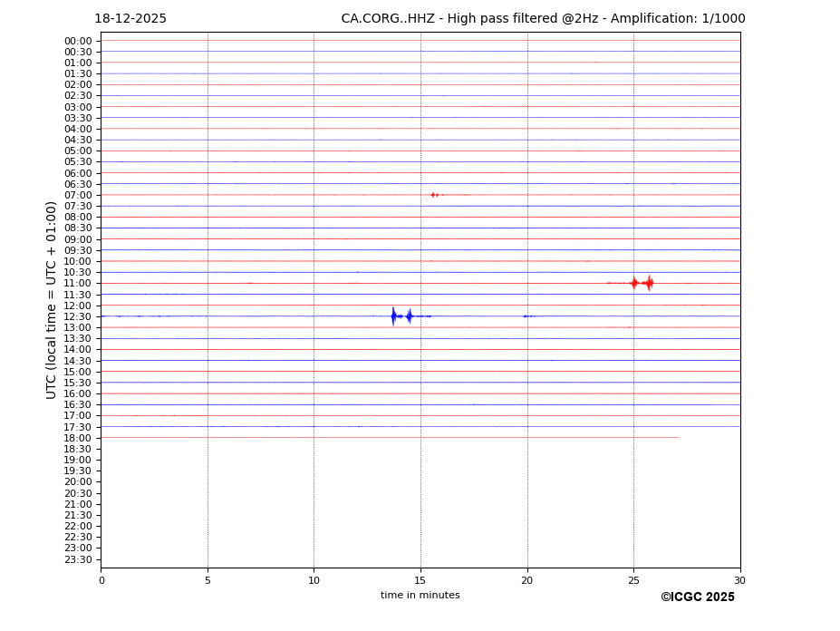The height and width of the screenshot is (631, 840).
Task: Click the second large blue burst on 12:30 trace
Action: click(410, 315)
